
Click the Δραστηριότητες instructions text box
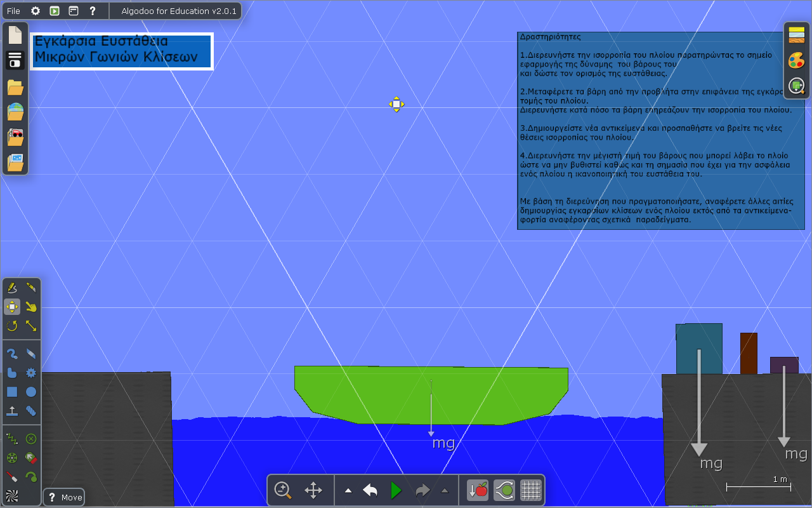[x=661, y=131]
